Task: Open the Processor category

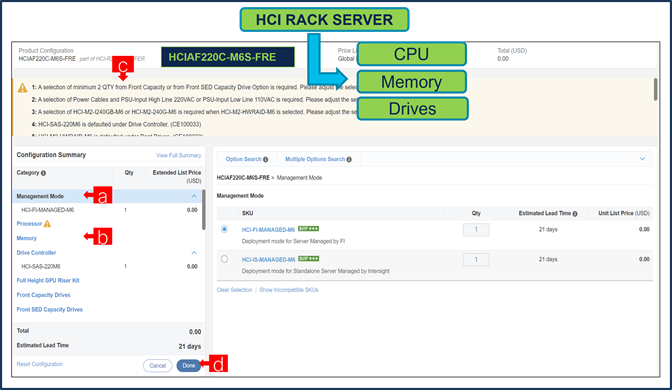Action: coord(29,224)
